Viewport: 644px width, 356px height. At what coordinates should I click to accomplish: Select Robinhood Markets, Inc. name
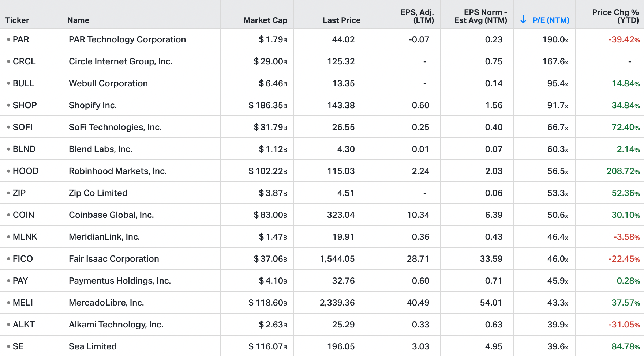click(118, 171)
